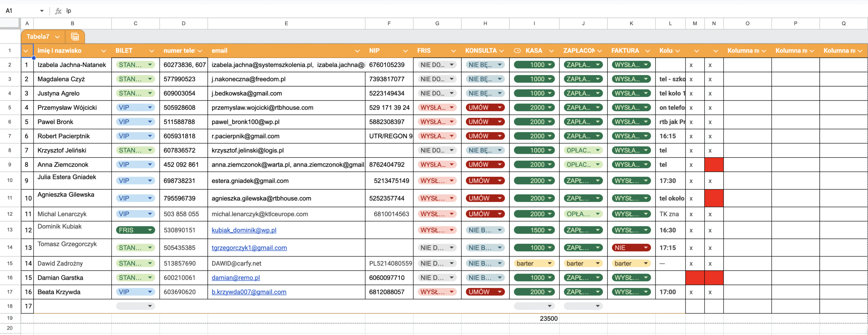The width and height of the screenshot is (868, 335).
Task: Select cell with name Beata Krzywda
Action: click(72, 292)
